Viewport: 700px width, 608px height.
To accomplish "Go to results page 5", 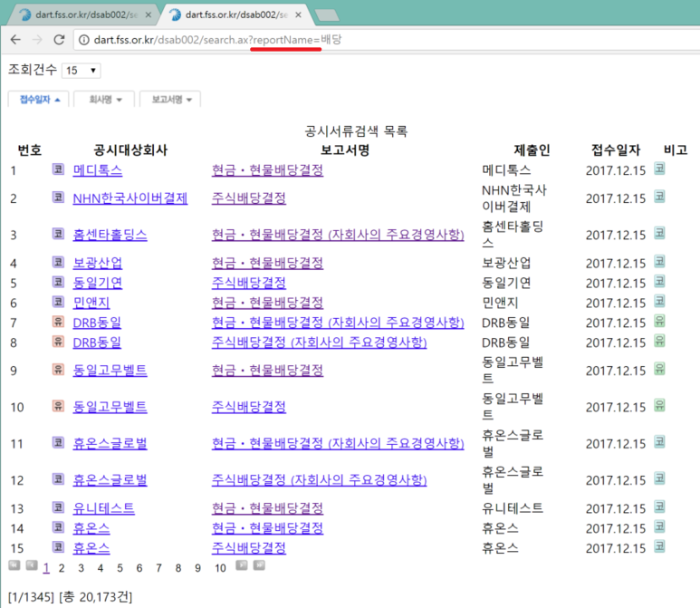I will (120, 568).
